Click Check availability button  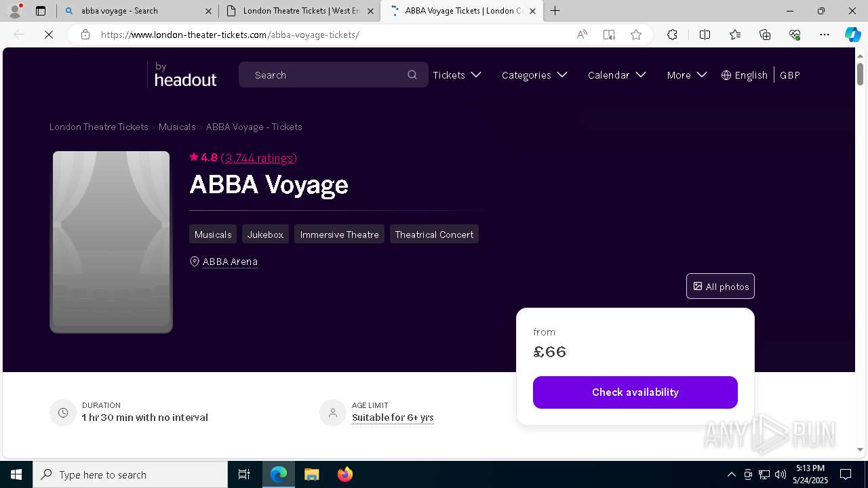[635, 392]
